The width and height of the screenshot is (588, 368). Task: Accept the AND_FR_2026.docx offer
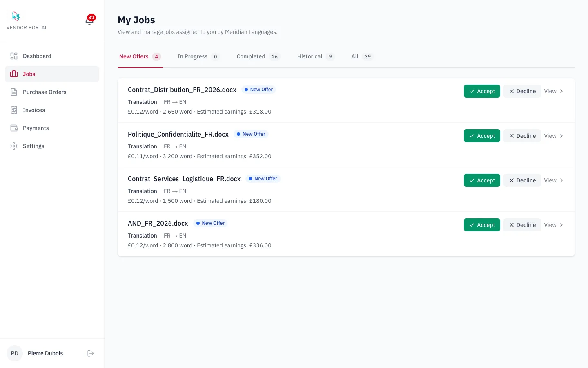[x=482, y=225]
